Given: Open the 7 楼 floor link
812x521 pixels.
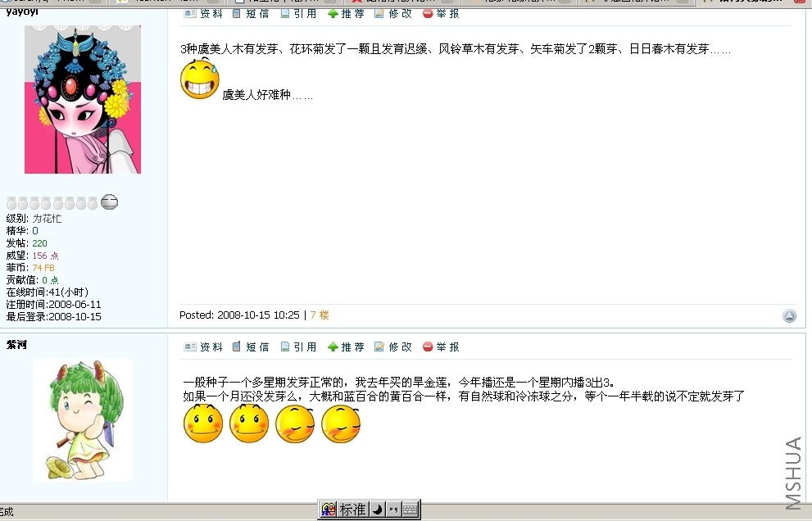Looking at the screenshot, I should 320,315.
